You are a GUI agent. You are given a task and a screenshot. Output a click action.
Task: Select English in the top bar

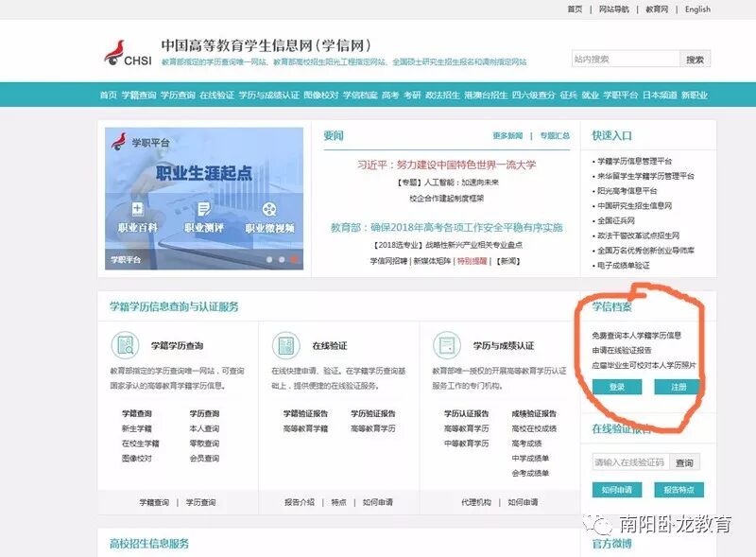[x=696, y=9]
